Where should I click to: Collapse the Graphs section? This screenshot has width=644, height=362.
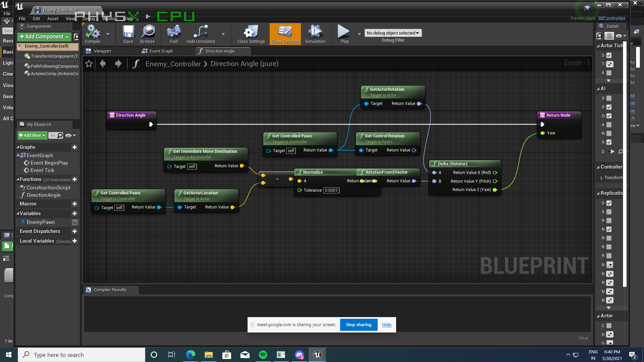coord(18,147)
